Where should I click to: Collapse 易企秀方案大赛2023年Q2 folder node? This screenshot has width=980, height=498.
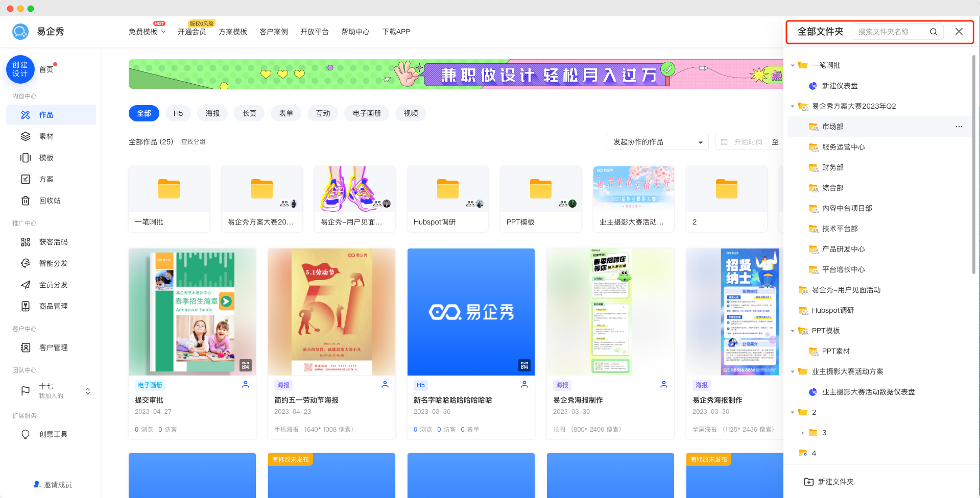click(793, 106)
